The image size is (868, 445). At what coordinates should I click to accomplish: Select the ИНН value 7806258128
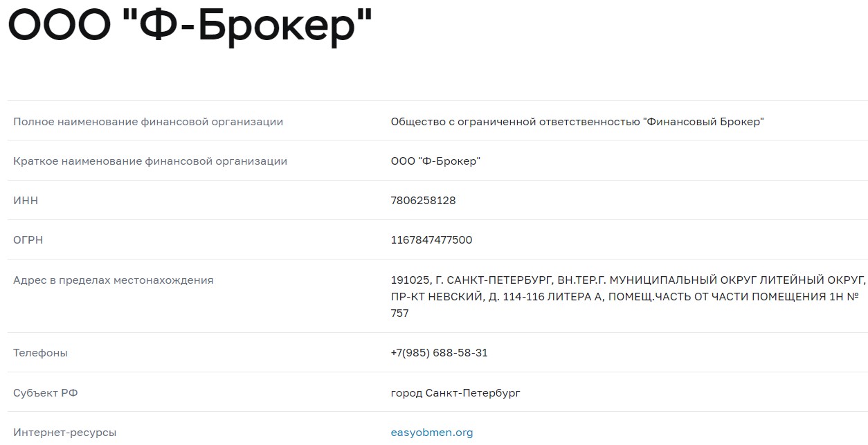(423, 201)
